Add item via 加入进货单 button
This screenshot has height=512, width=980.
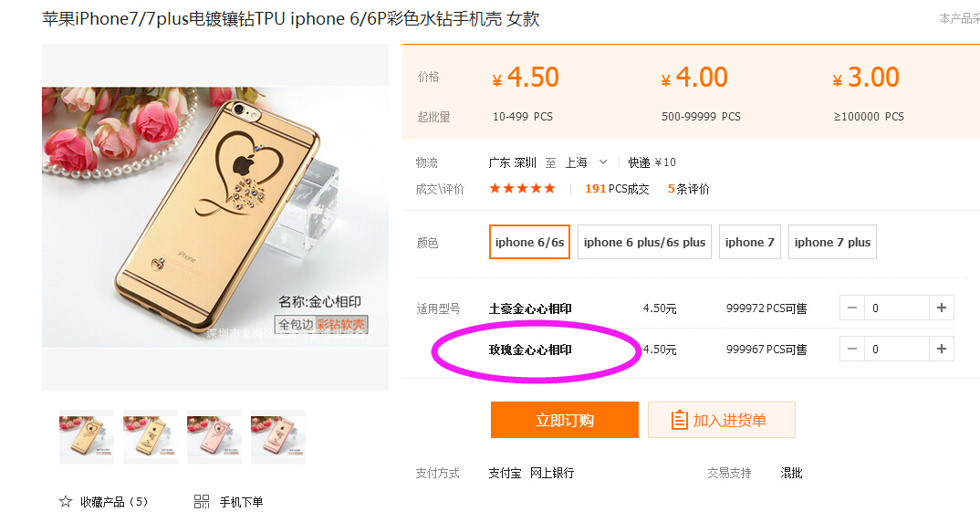[x=721, y=420]
